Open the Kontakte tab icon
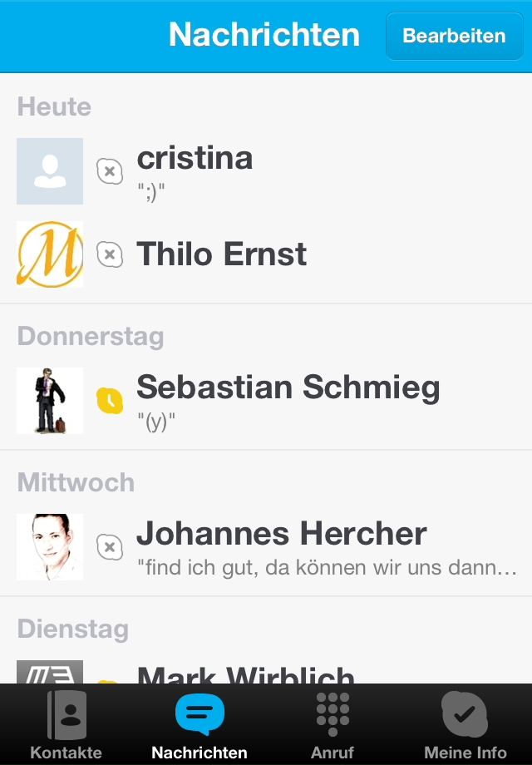 (x=66, y=715)
